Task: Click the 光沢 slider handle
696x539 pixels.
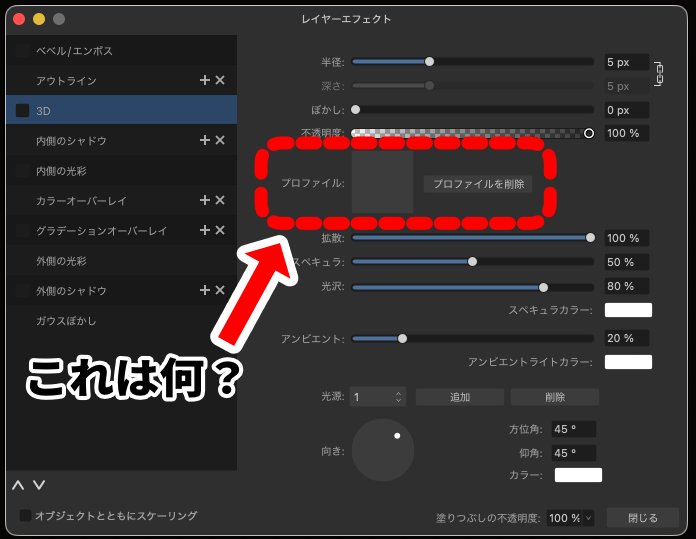Action: pos(543,288)
